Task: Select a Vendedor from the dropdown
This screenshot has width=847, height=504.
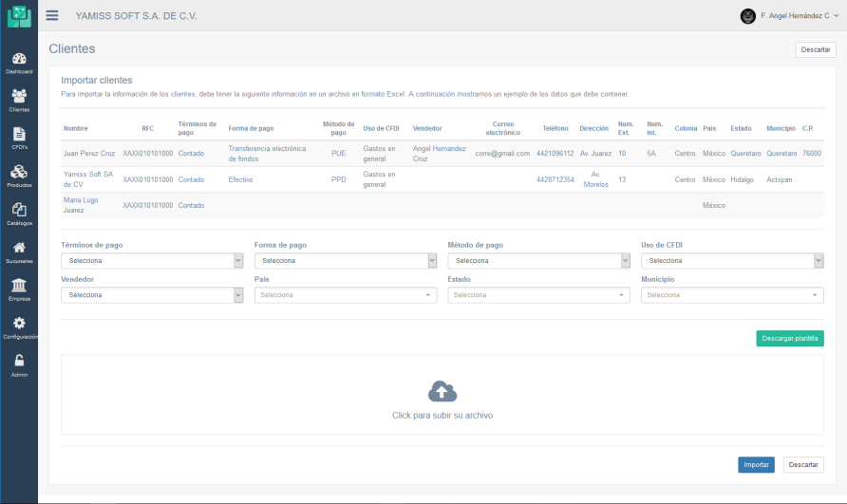Action: click(x=152, y=295)
